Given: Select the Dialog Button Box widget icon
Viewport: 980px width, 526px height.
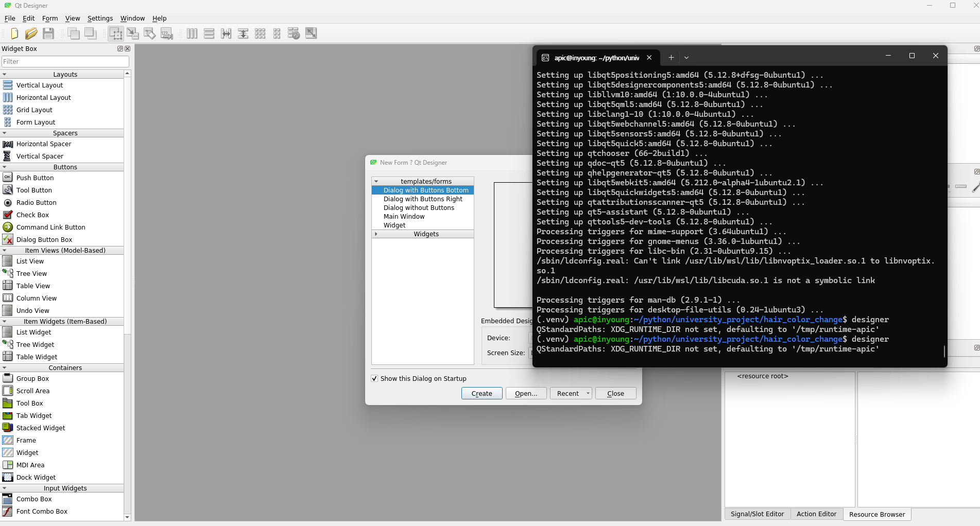Looking at the screenshot, I should click(8, 239).
